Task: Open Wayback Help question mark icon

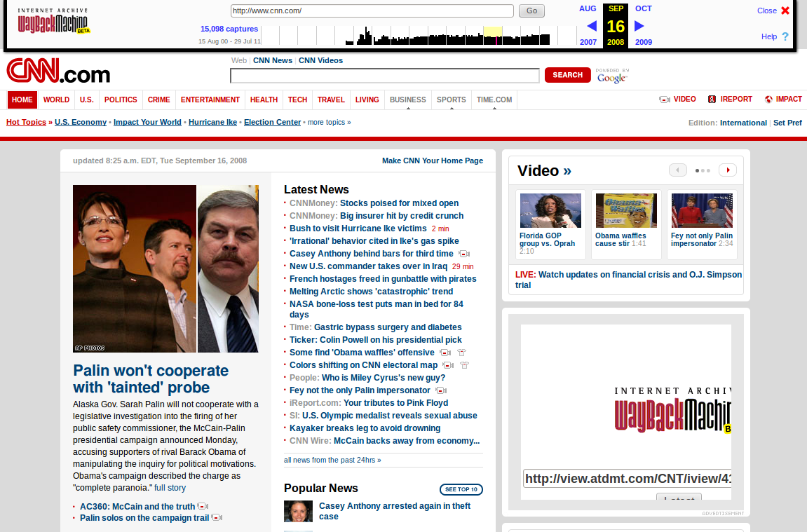Action: [785, 36]
